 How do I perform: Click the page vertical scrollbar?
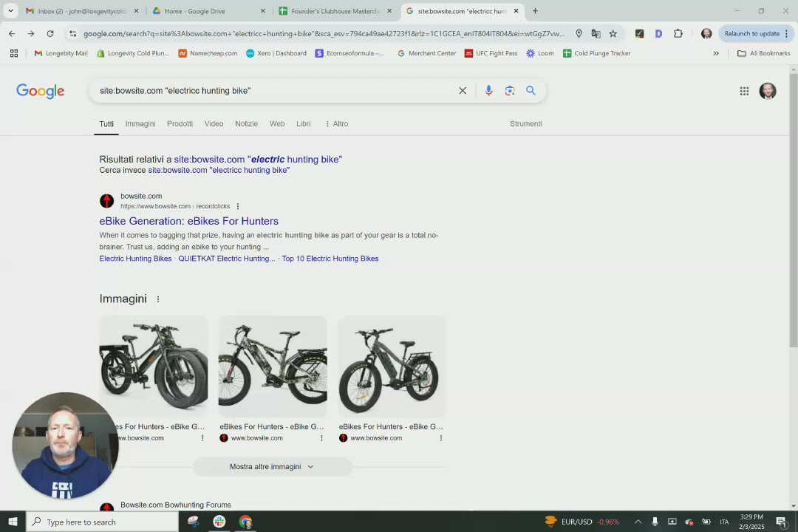794,222
